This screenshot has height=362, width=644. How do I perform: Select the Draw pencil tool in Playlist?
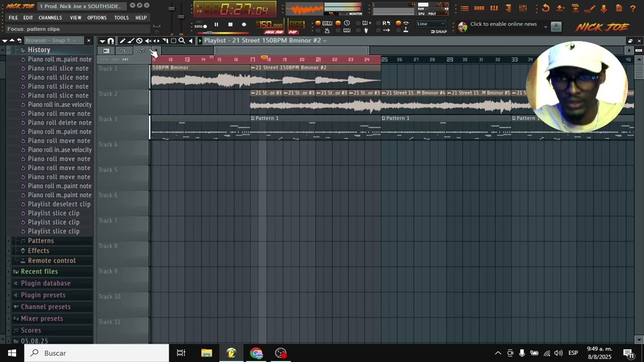click(122, 41)
